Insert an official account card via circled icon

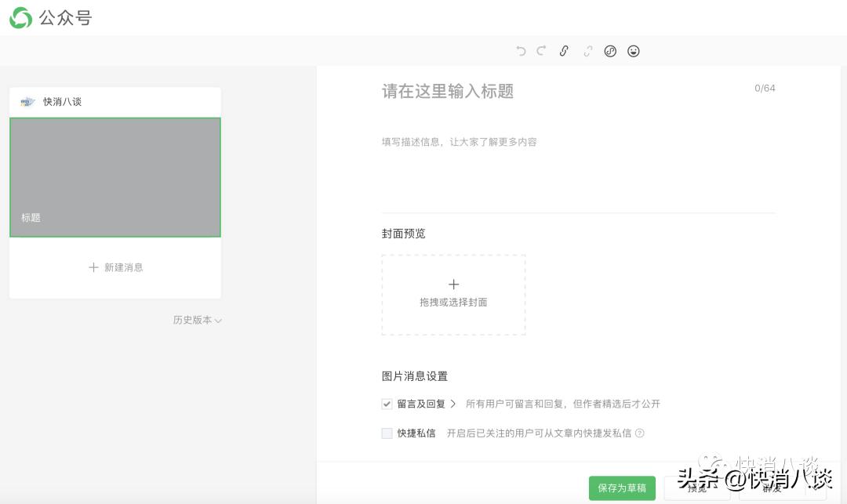tap(610, 51)
